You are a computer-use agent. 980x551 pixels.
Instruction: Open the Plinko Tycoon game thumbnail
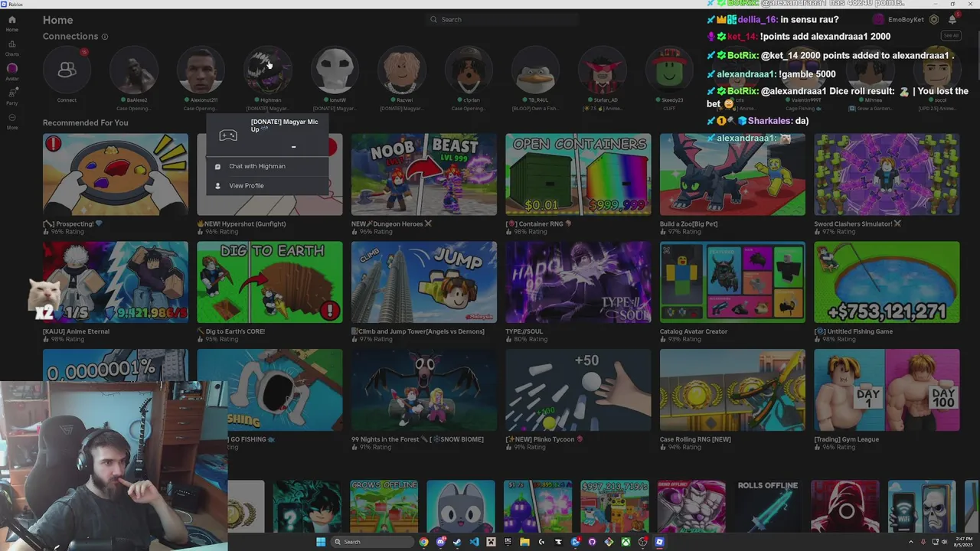coord(578,390)
